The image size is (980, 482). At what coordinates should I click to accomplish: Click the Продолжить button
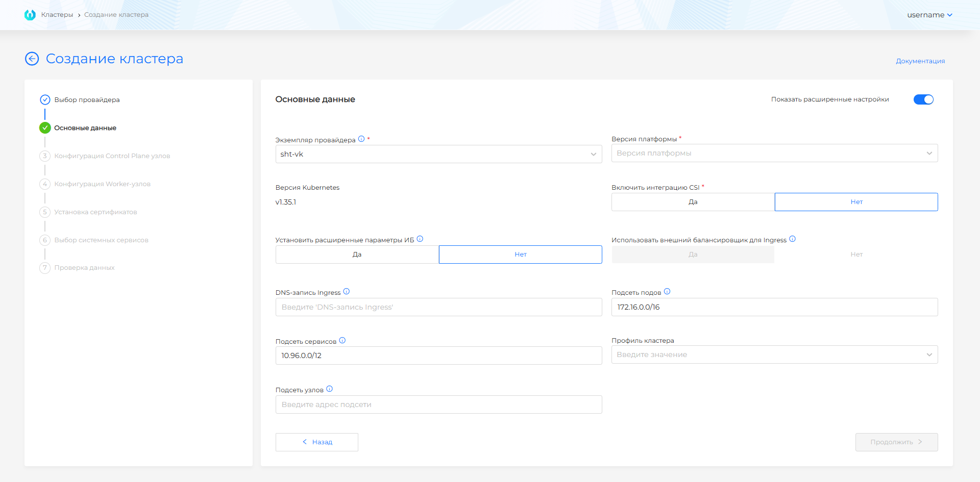click(x=897, y=442)
